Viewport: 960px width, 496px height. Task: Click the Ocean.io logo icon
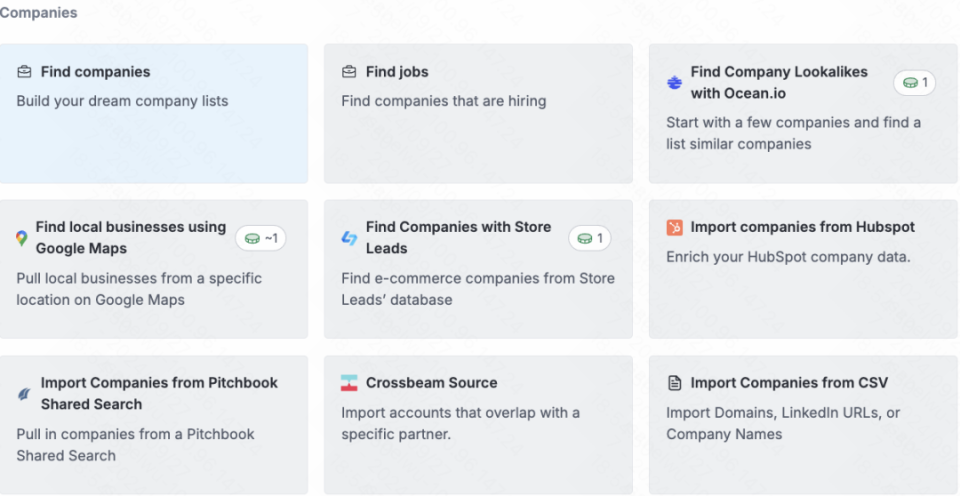(x=674, y=83)
